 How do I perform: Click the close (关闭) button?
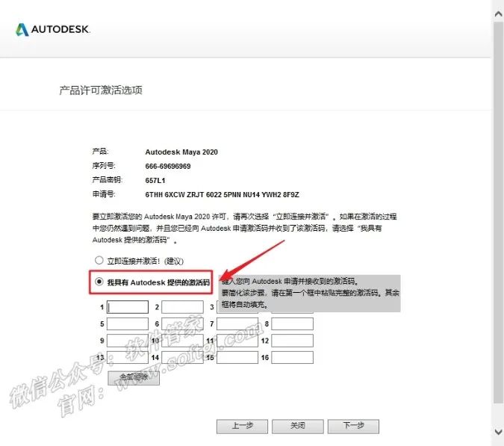pos(298,427)
